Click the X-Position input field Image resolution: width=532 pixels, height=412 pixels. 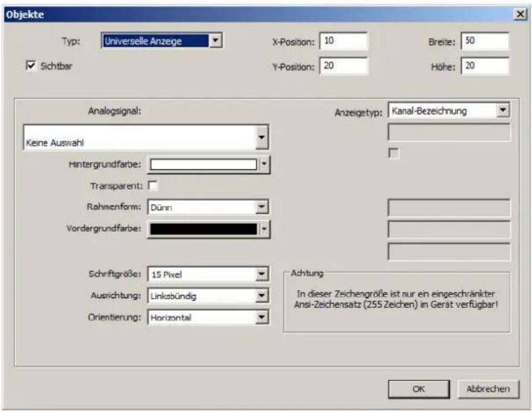point(343,41)
